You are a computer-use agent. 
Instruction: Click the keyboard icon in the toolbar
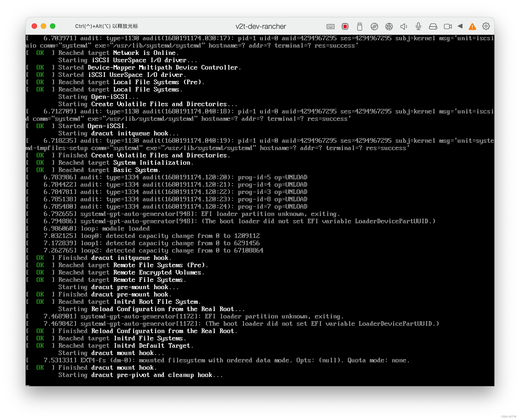pyautogui.click(x=330, y=26)
